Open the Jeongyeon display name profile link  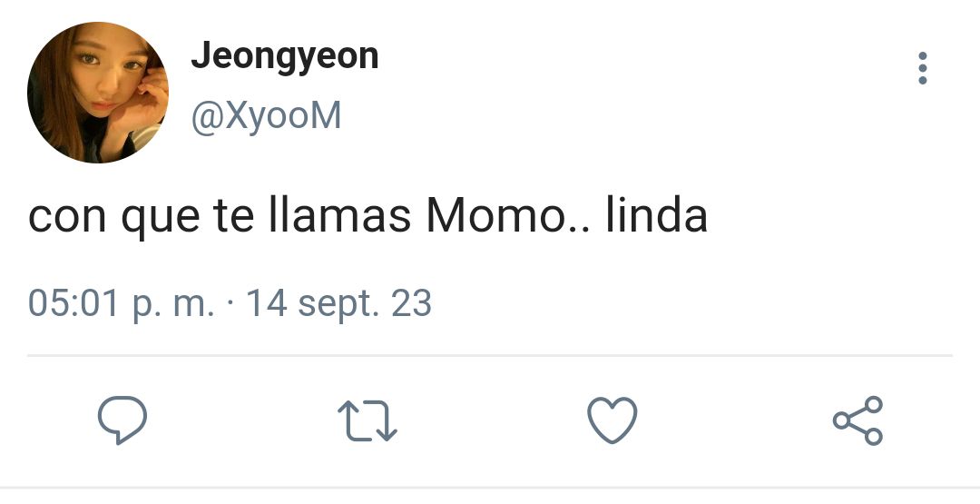[x=285, y=57]
